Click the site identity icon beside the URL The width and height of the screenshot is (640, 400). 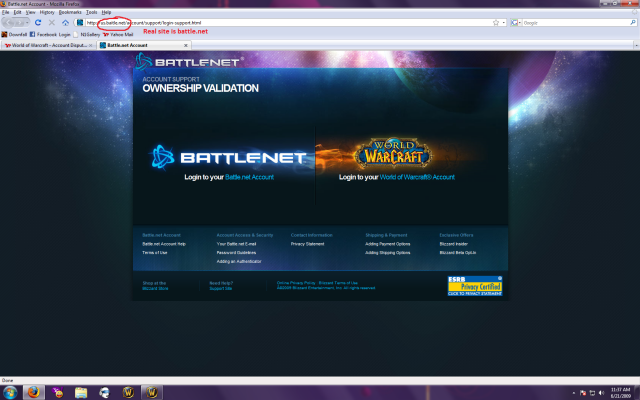80,22
